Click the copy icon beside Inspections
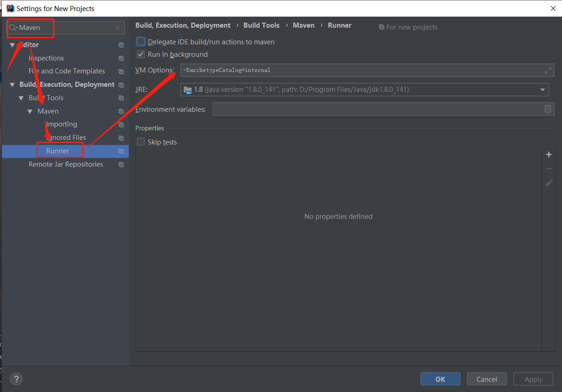 121,59
